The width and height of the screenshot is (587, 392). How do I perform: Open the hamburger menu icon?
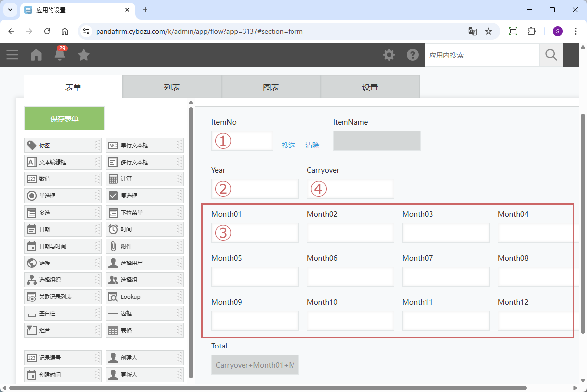pyautogui.click(x=12, y=55)
